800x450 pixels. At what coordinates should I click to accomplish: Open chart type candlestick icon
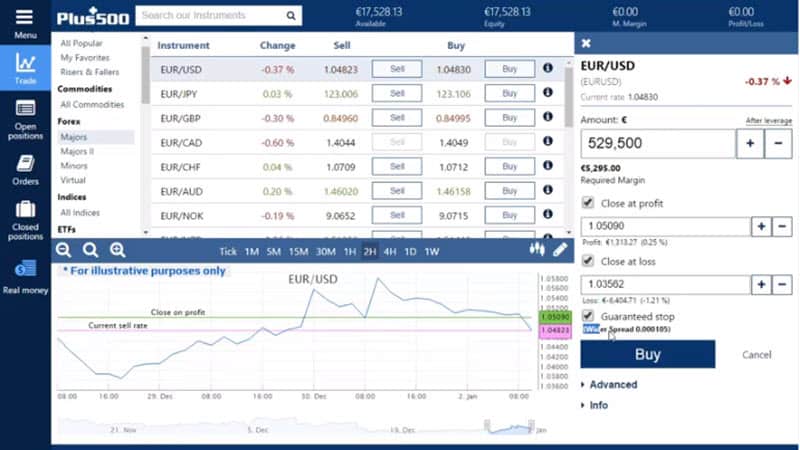[x=537, y=249]
